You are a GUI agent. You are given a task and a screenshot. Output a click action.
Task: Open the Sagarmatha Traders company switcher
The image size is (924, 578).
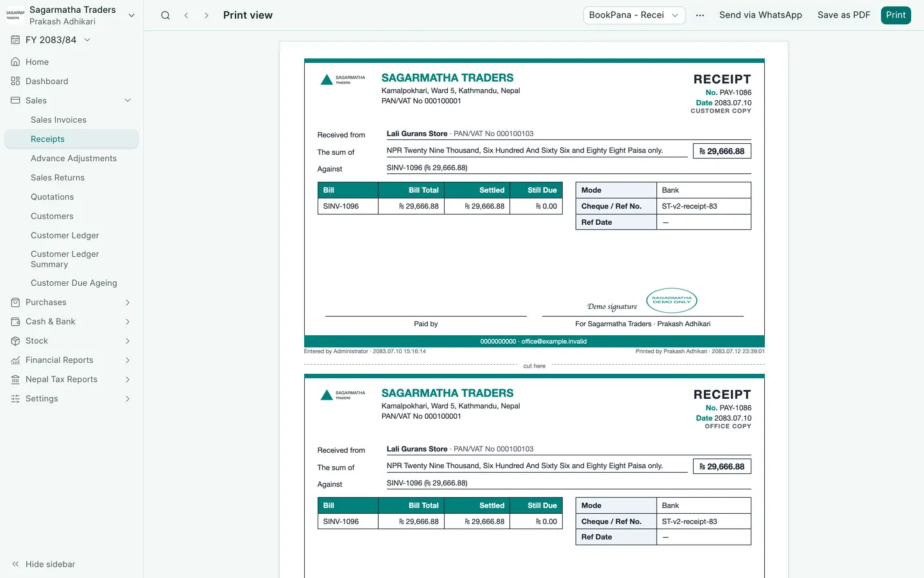point(71,15)
